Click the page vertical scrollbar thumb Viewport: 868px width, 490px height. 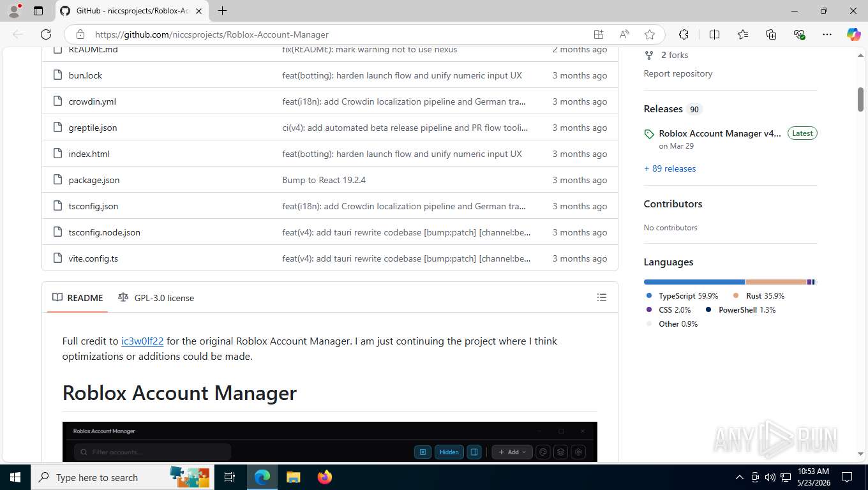tap(860, 99)
